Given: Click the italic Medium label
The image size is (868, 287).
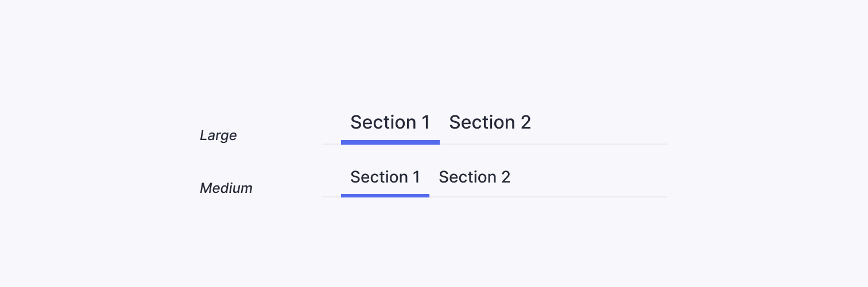Looking at the screenshot, I should point(226,188).
